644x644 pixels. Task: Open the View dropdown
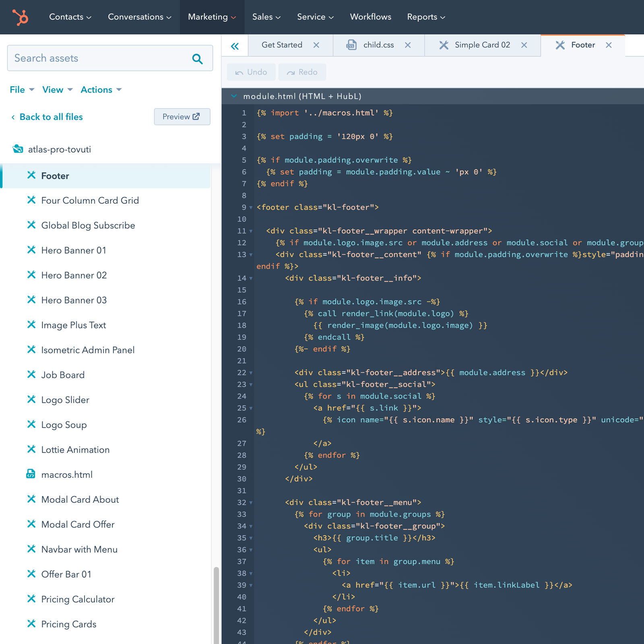click(58, 90)
